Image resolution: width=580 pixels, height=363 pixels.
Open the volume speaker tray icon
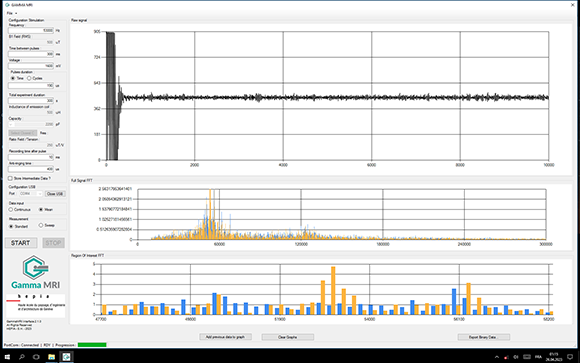(x=516, y=357)
